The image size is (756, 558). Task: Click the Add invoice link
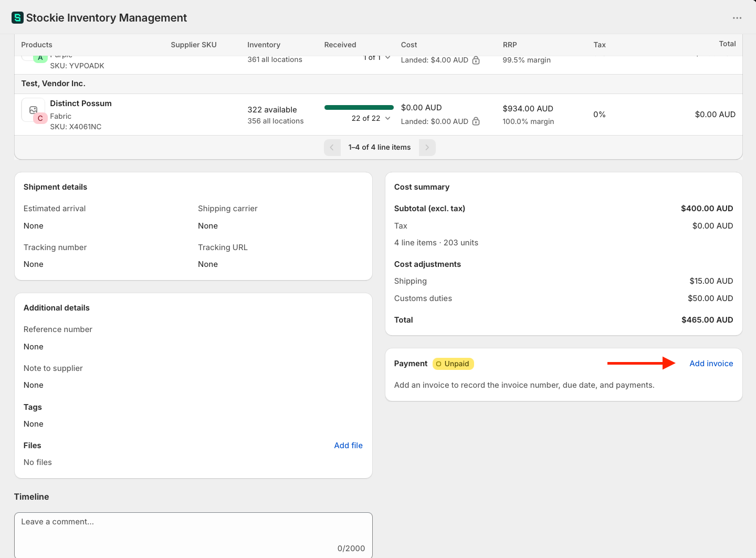pos(711,364)
